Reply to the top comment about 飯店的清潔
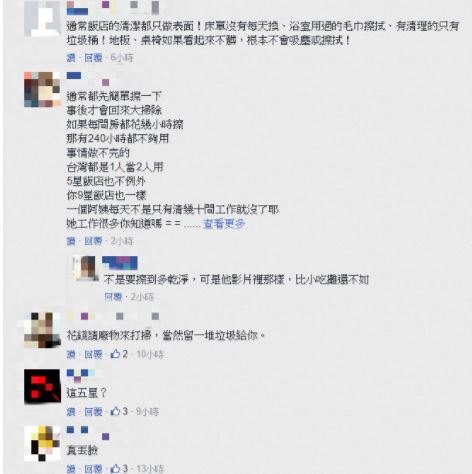 pyautogui.click(x=93, y=58)
